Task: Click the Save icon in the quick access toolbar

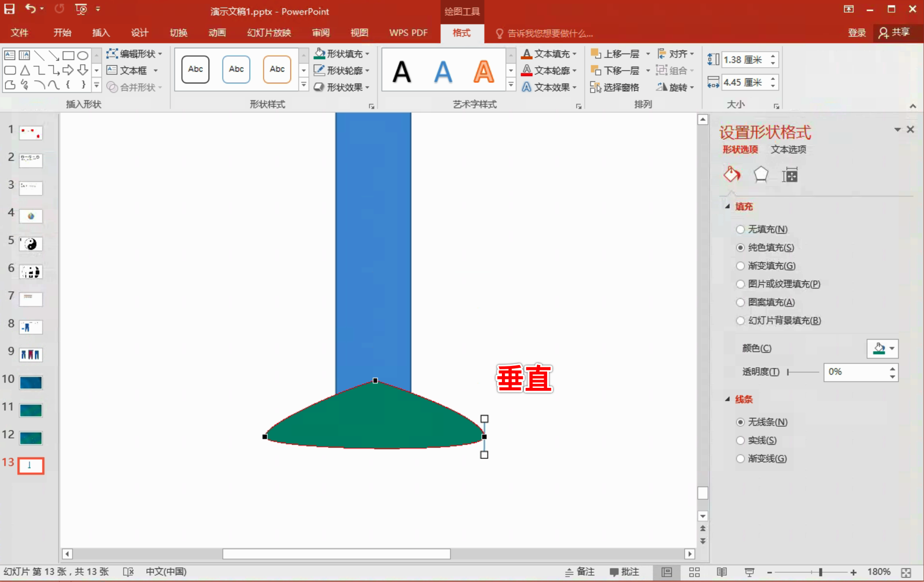Action: (9, 9)
